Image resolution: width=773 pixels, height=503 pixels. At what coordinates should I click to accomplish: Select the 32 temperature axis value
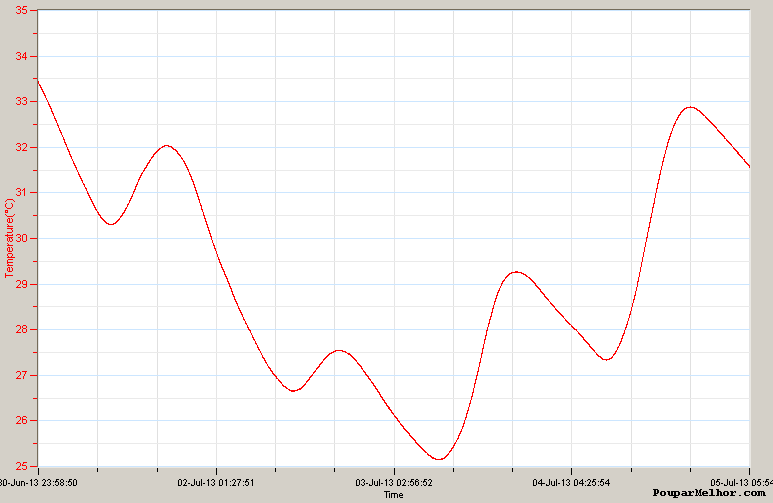(22, 147)
